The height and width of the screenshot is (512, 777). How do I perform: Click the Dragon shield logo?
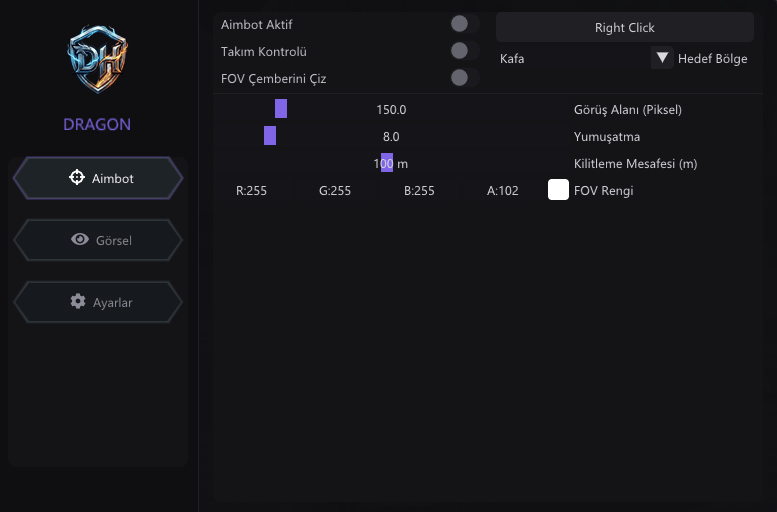point(97,59)
